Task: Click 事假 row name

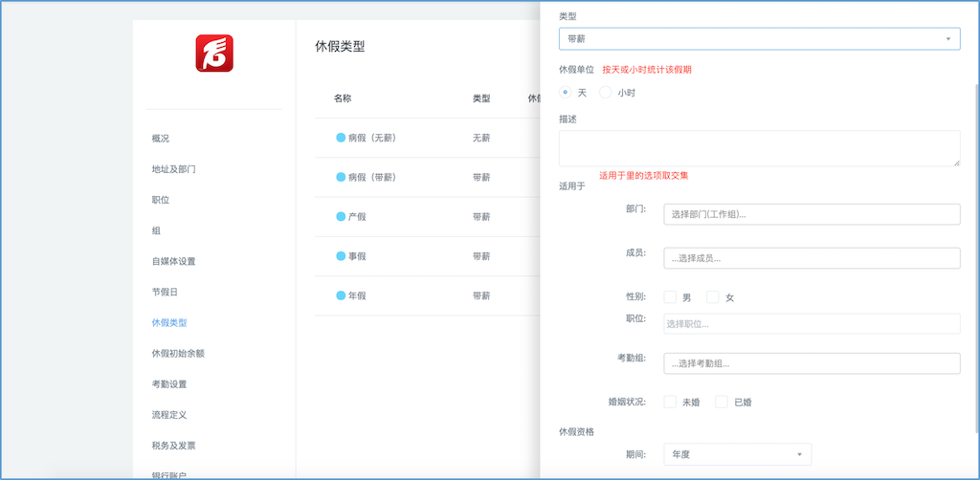Action: [357, 255]
